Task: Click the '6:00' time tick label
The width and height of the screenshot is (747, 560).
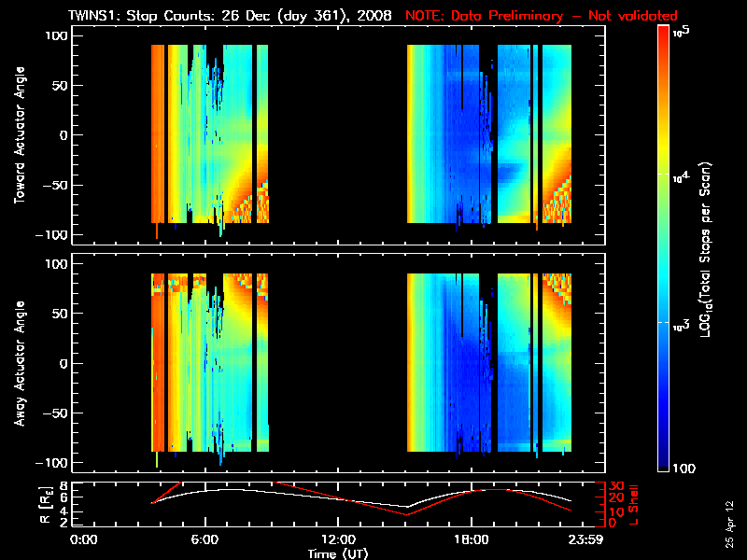Action: tap(204, 540)
